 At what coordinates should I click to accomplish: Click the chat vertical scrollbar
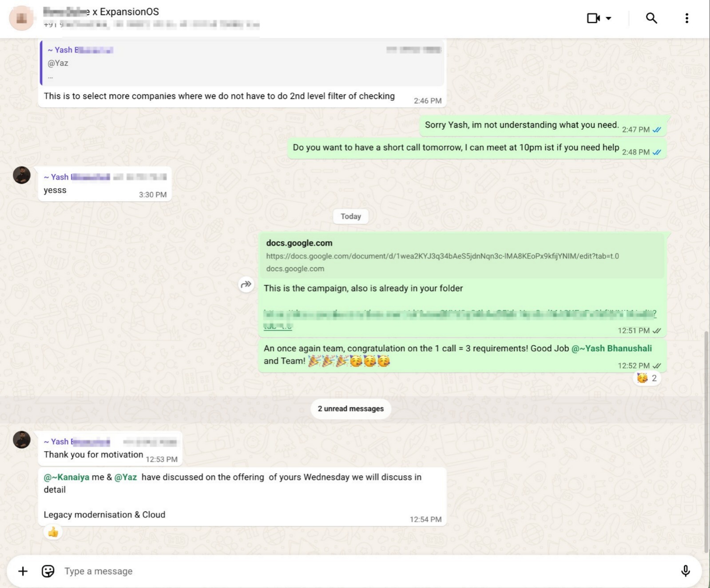tap(706, 442)
